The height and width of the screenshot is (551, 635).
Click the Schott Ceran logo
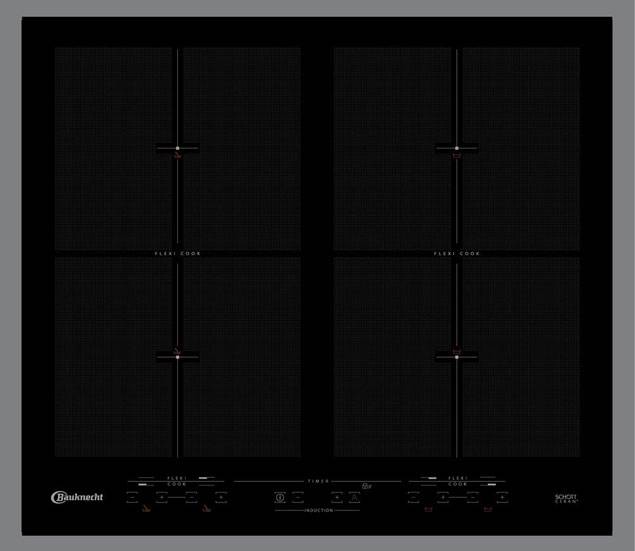566,498
